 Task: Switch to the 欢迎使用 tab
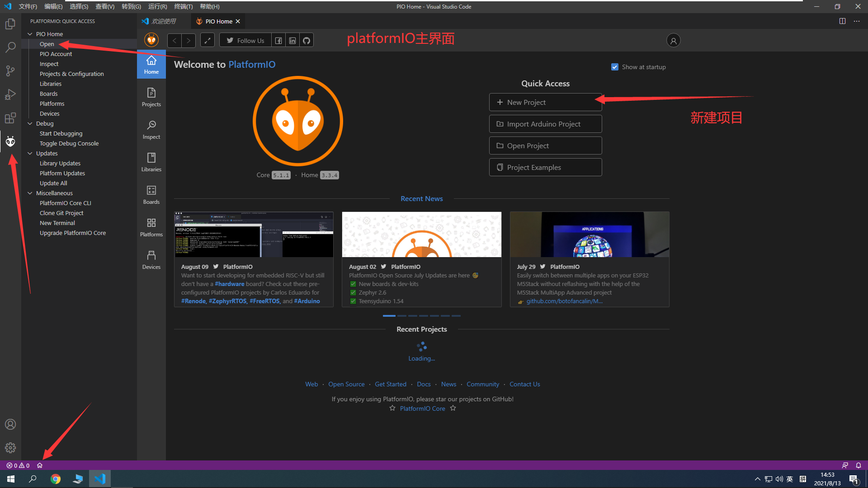point(163,21)
